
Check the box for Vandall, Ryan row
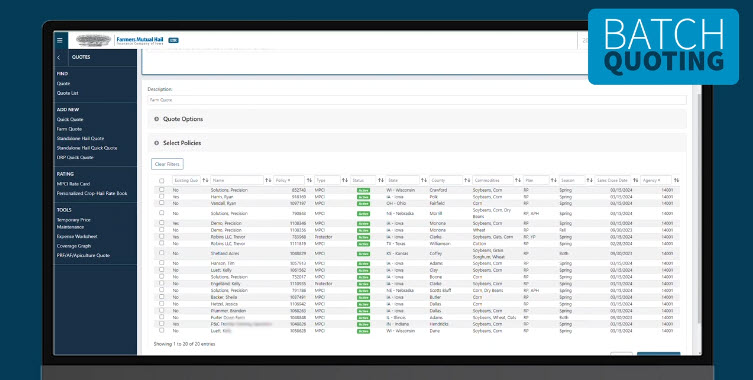[x=162, y=203]
